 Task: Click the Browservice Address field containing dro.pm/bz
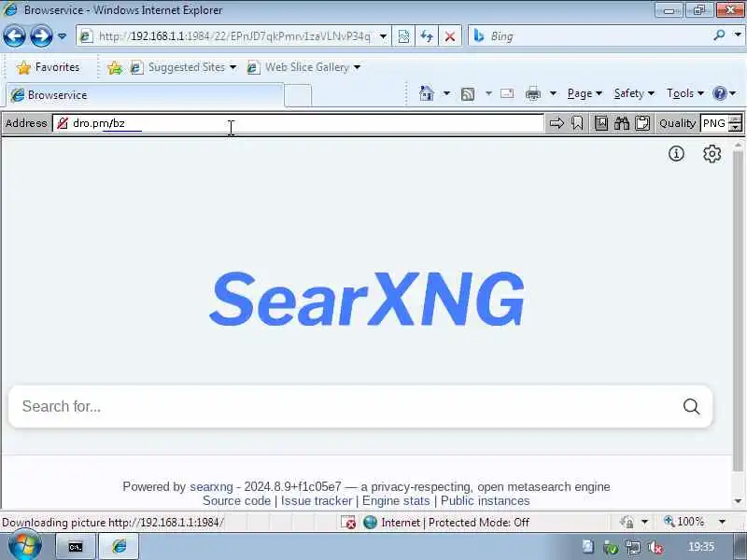[x=298, y=123]
